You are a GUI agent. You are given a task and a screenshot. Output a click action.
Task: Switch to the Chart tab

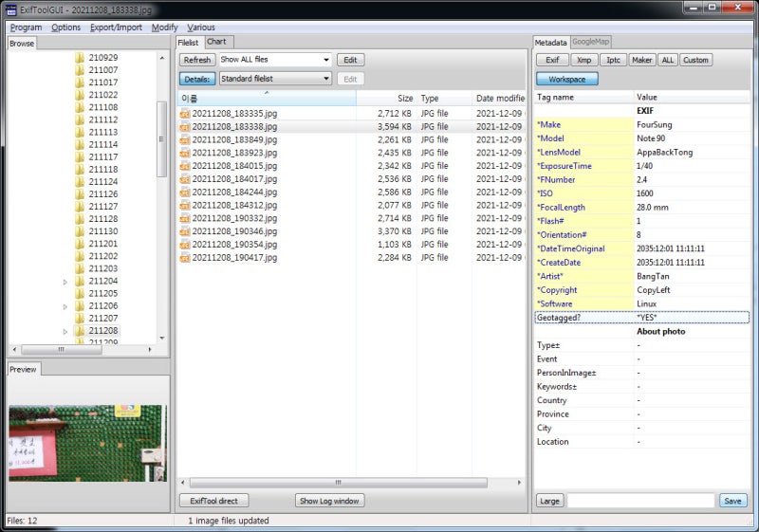[x=217, y=42]
